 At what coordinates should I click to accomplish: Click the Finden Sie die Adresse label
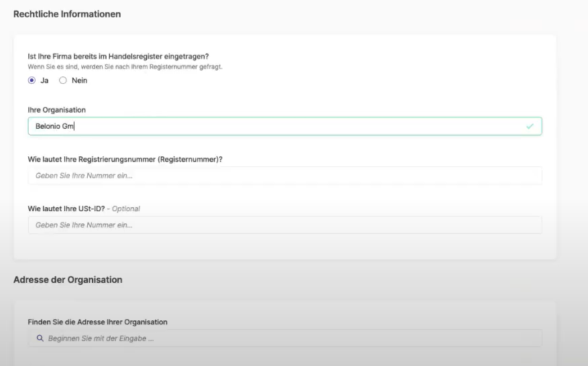click(97, 322)
